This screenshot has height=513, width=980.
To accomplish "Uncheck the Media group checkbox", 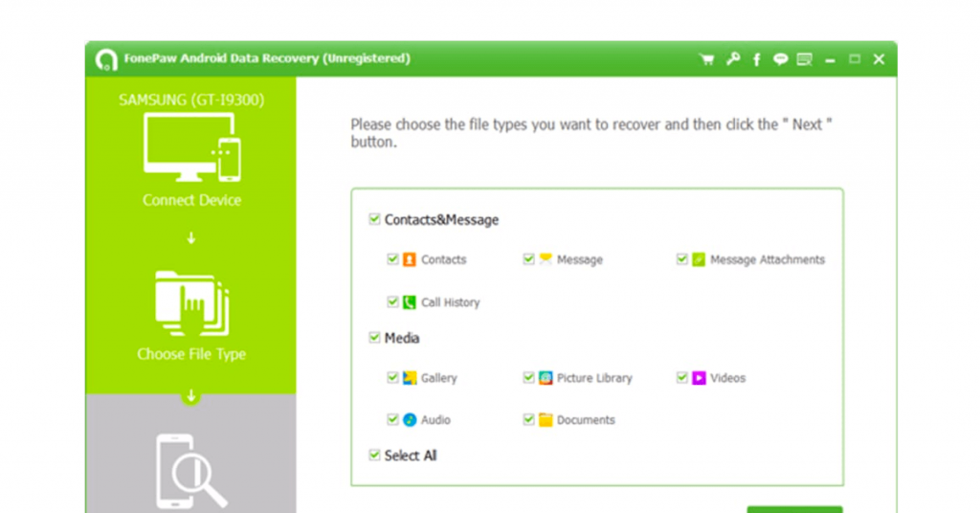I will click(x=374, y=338).
